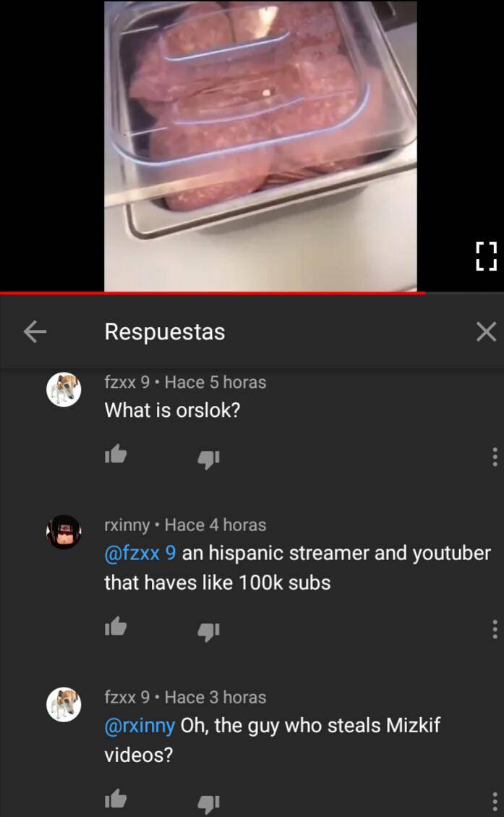Image resolution: width=504 pixels, height=817 pixels.
Task: Go back using the arrow beside Respuestas
Action: [x=35, y=331]
